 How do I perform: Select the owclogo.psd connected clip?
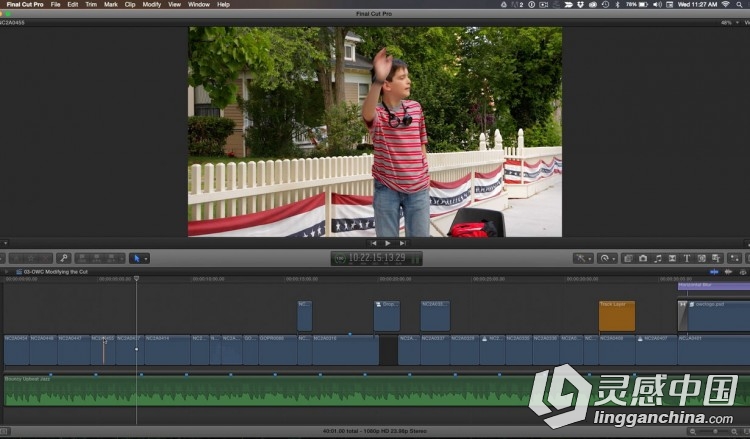point(718,316)
